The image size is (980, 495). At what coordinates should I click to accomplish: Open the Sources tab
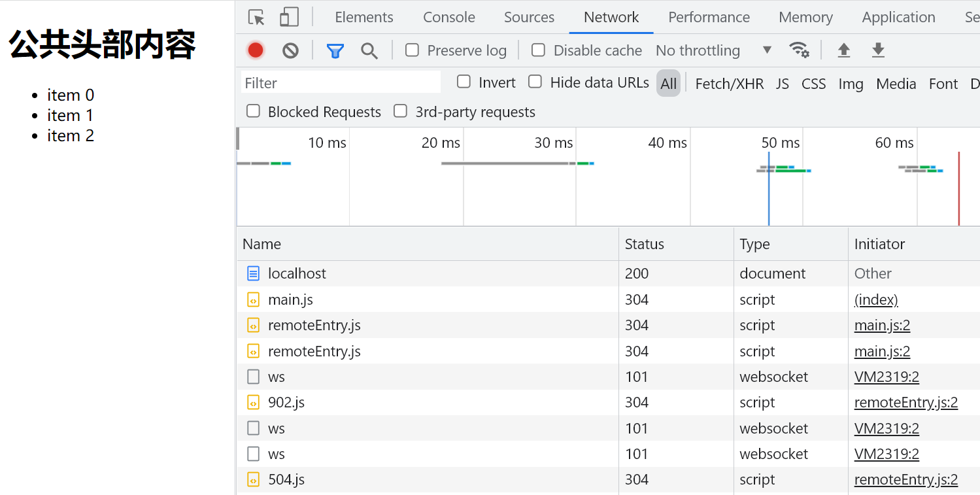click(529, 17)
